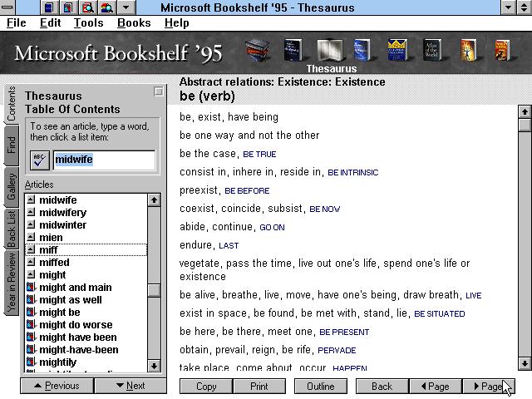Screen dimensions: 532x399
Task: Click the Articles list scroll up arrow
Action: [154, 199]
